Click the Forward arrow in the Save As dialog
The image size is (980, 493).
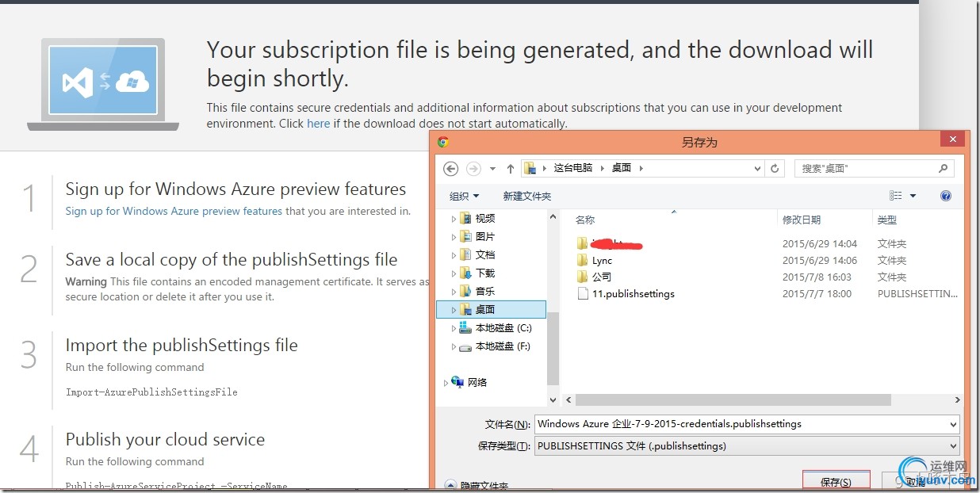click(473, 168)
